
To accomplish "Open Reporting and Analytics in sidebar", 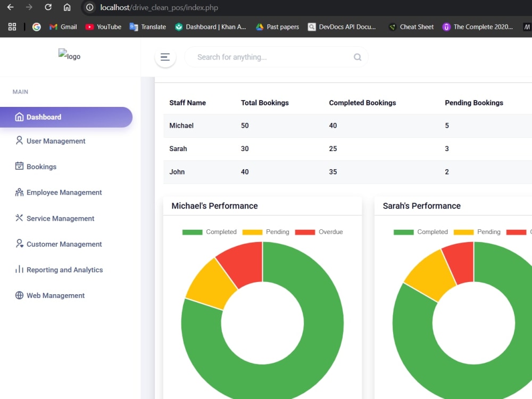I will click(x=59, y=270).
